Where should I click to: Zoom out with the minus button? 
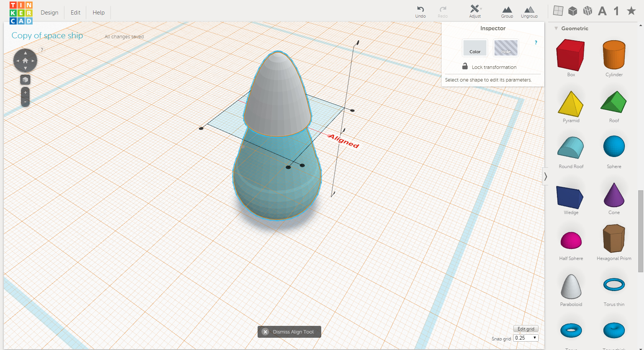[25, 102]
